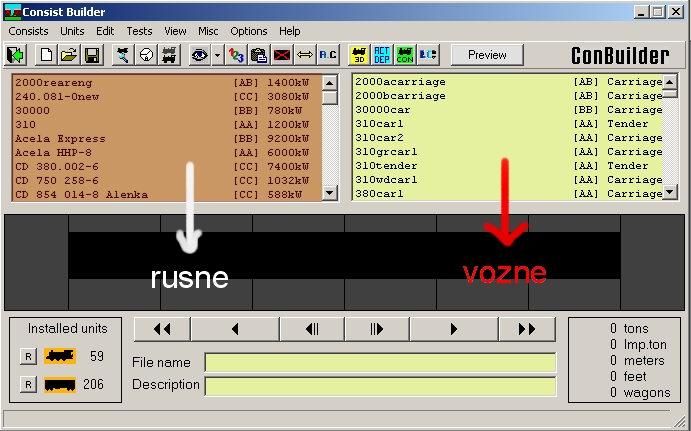Image resolution: width=691 pixels, height=431 pixels.
Task: Toggle the eye view icon
Action: click(x=199, y=55)
